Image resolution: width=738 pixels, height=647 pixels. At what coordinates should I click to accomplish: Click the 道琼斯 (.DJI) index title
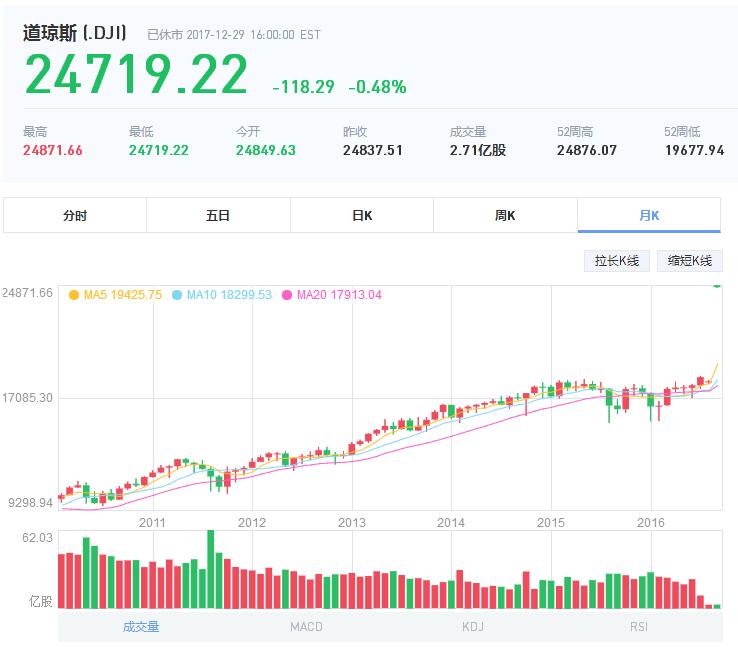coord(75,33)
